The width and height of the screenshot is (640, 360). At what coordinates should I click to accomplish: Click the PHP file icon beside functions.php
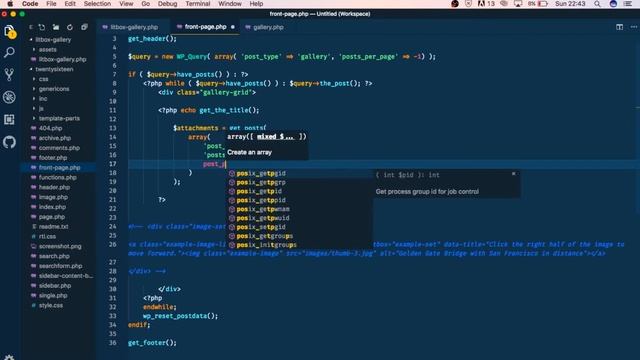(x=34, y=178)
